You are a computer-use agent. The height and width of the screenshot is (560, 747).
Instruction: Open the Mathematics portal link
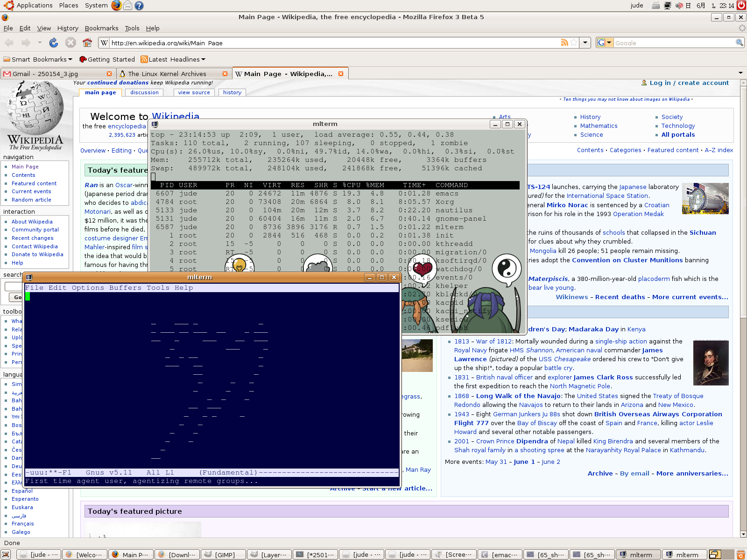[x=599, y=126]
